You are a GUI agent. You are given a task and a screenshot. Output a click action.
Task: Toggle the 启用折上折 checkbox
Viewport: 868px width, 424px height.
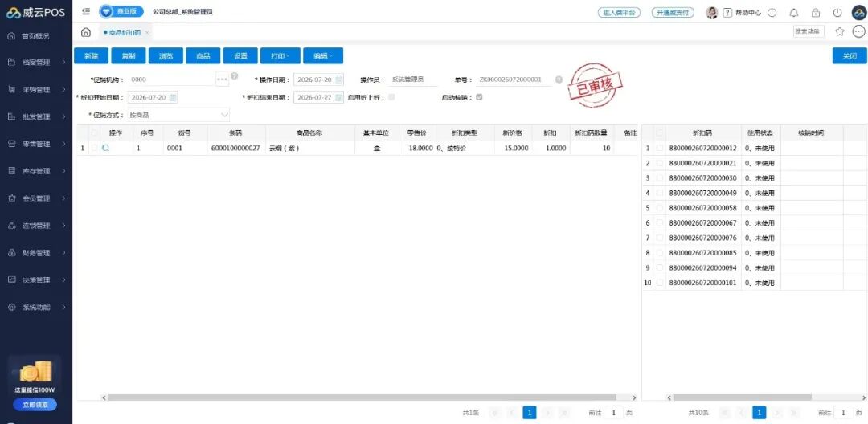(x=392, y=96)
